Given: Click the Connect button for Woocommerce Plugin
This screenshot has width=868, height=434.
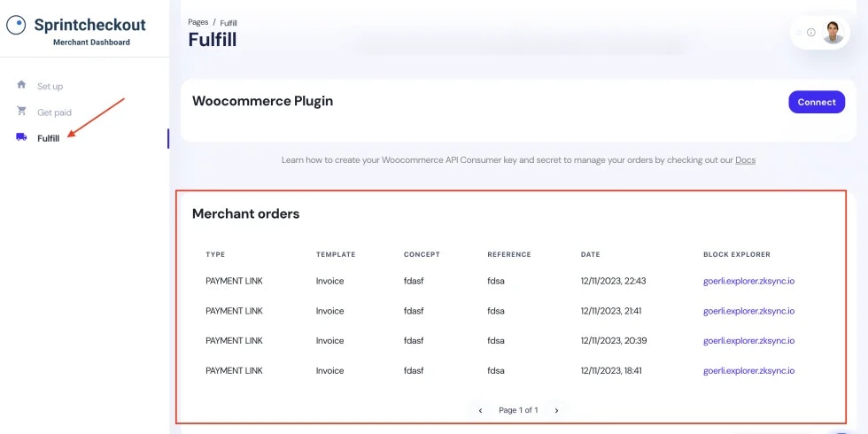Looking at the screenshot, I should click(x=817, y=102).
